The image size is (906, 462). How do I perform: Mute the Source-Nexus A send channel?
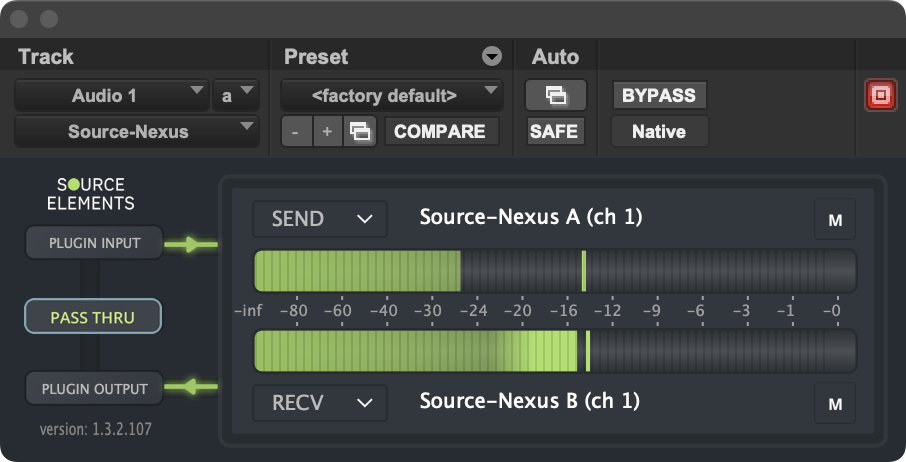(x=835, y=220)
